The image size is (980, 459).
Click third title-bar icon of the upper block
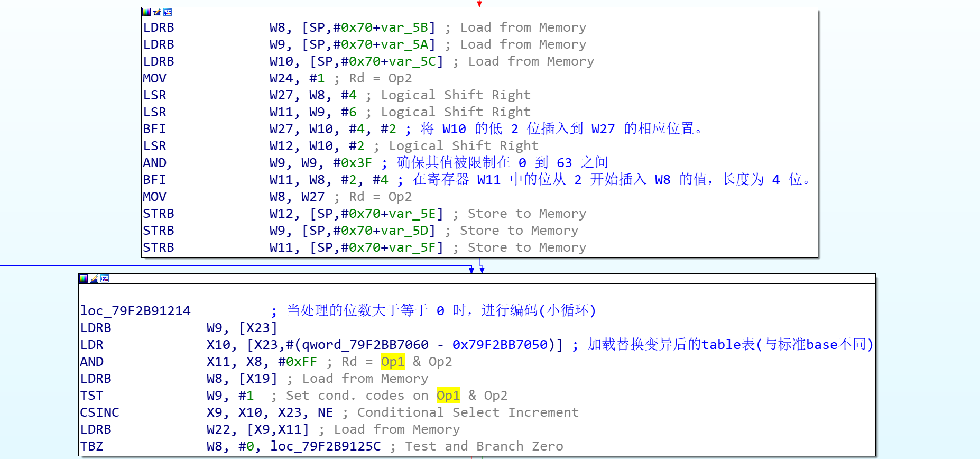pyautogui.click(x=168, y=12)
